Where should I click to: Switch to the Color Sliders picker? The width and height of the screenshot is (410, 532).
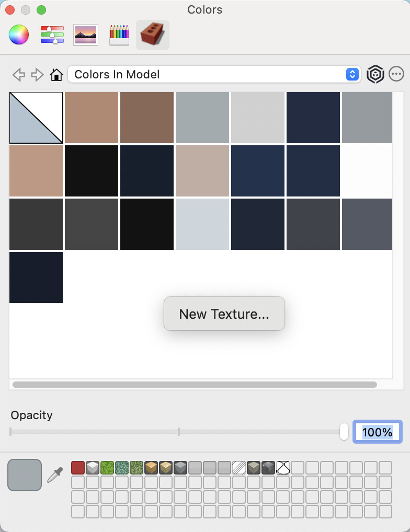coord(52,35)
